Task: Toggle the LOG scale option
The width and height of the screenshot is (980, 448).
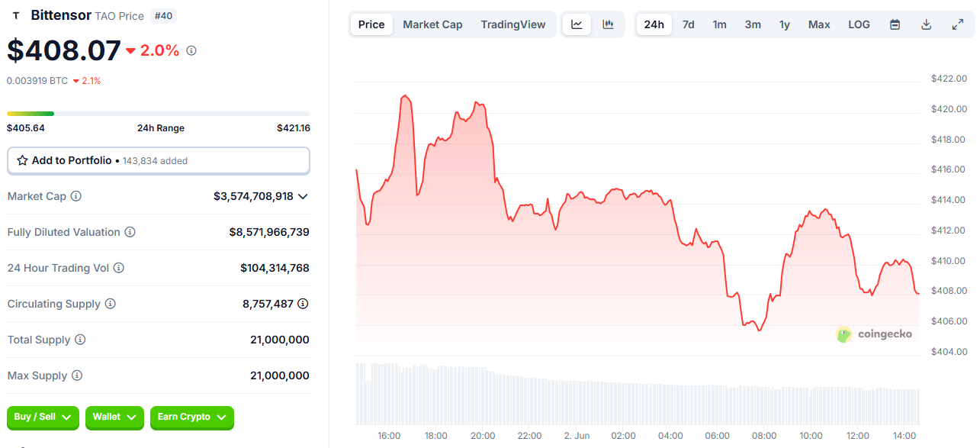Action: click(x=859, y=24)
